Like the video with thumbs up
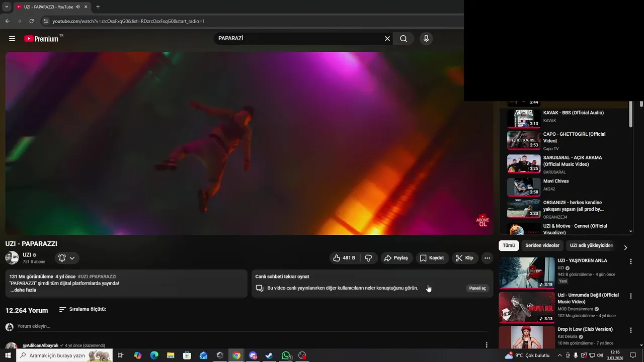Screen dimensions: 644x362 click(x=345, y=258)
